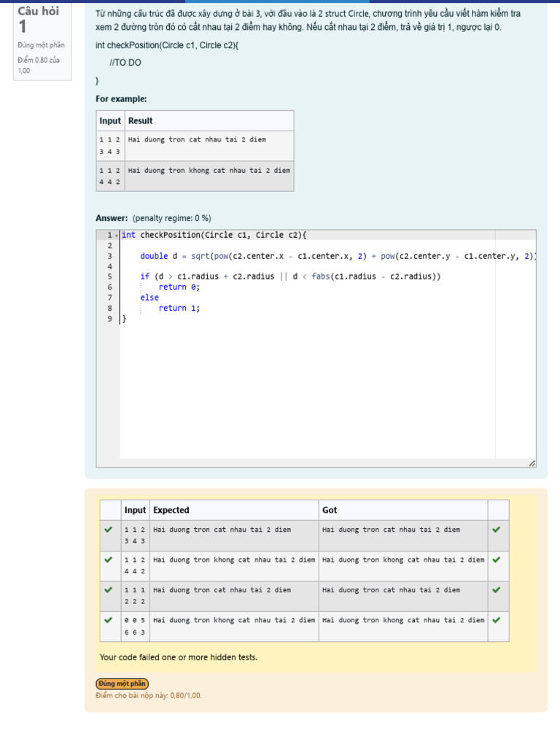Click right green checkmark for test 1 1 2 / 3 4 3
Image resolution: width=560 pixels, height=747 pixels.
pyautogui.click(x=497, y=530)
